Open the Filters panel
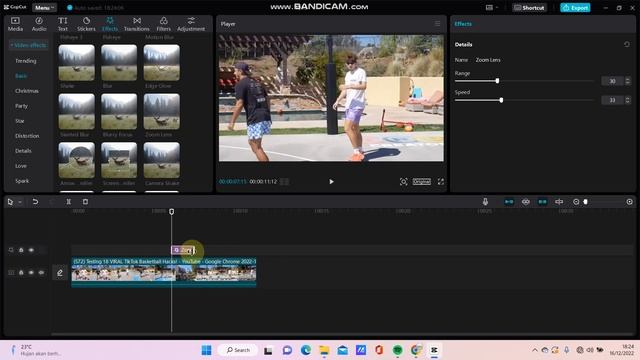Image resolution: width=640 pixels, height=360 pixels. (163, 24)
